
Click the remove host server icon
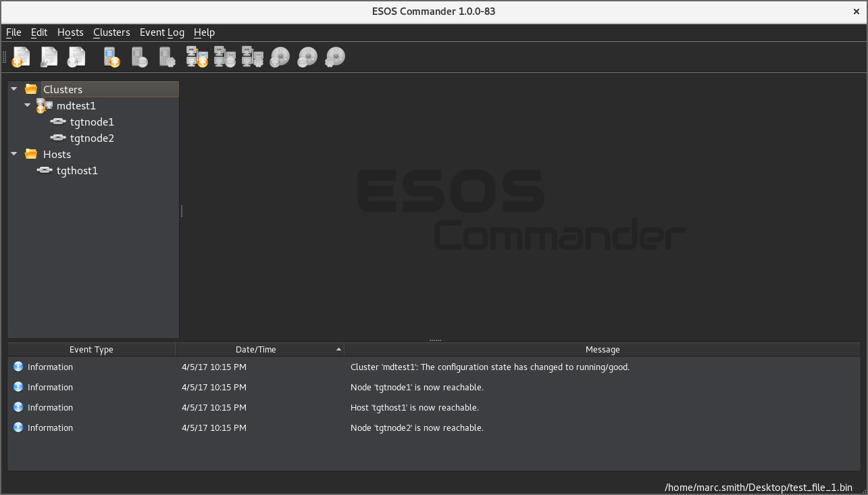(x=139, y=57)
